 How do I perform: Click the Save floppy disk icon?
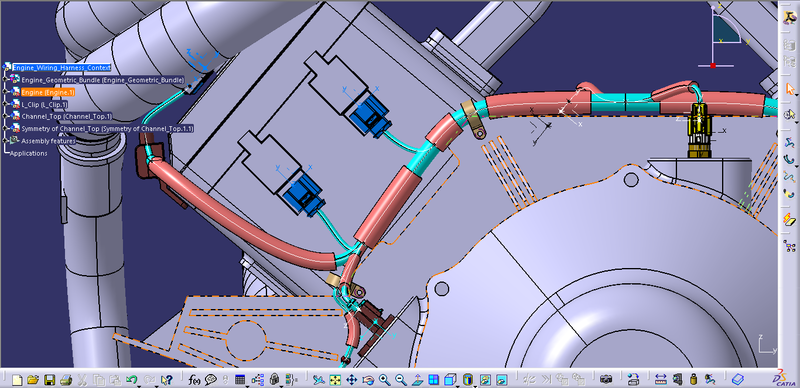49,380
